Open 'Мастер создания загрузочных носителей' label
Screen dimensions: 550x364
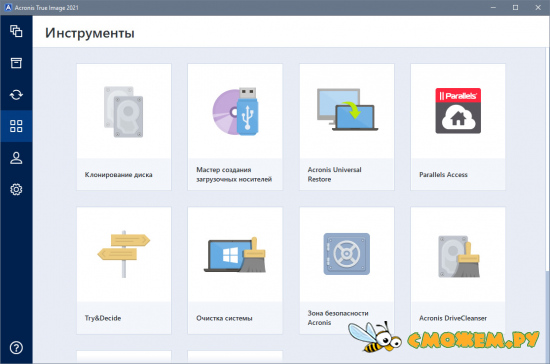(234, 174)
